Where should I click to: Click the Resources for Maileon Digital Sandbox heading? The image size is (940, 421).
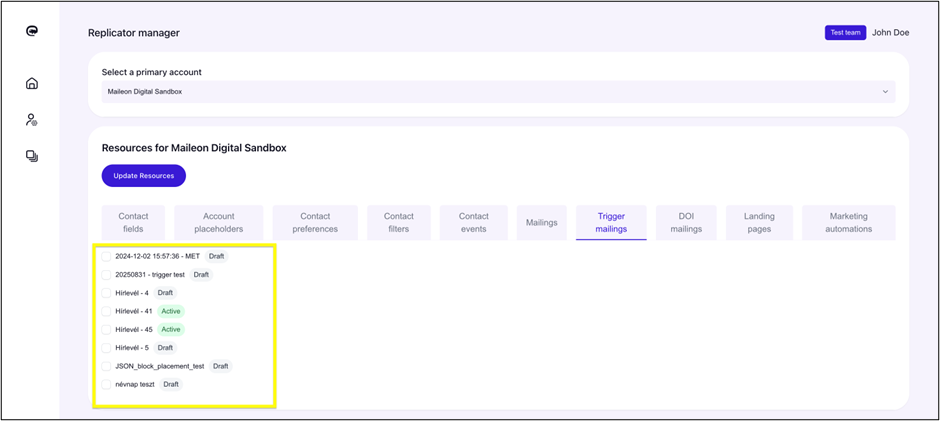(x=194, y=148)
